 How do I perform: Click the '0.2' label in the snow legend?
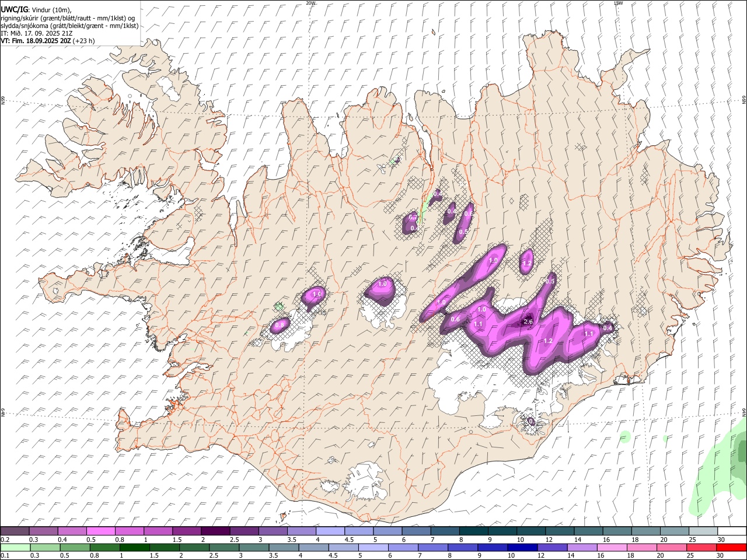[5, 540]
